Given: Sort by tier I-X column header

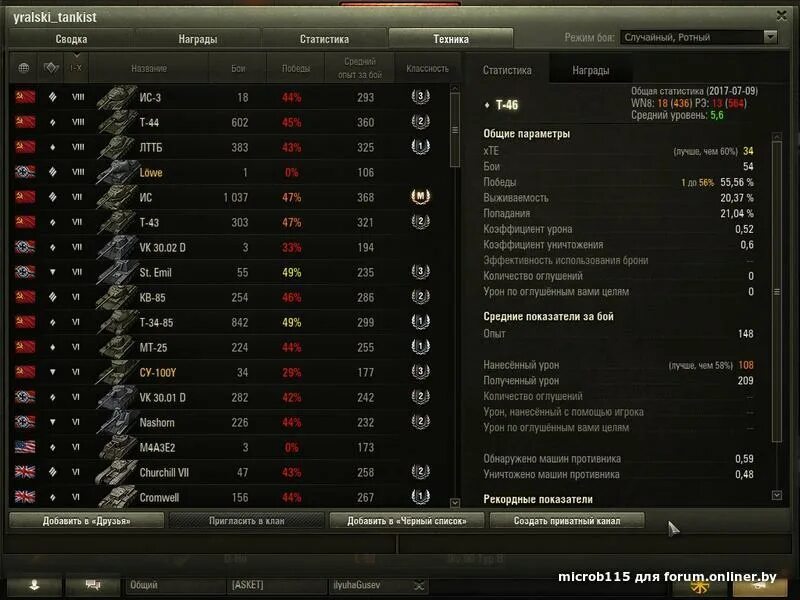Looking at the screenshot, I should [x=76, y=68].
